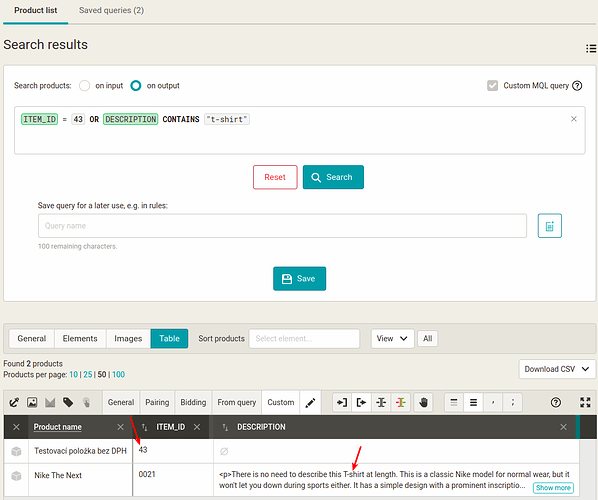This screenshot has width=598, height=500.
Task: Switch to the Images view tab
Action: (128, 339)
